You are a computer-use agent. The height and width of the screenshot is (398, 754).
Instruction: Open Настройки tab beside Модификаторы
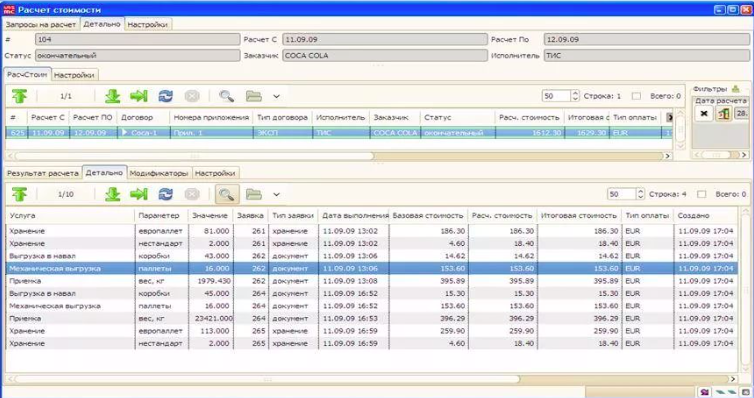[215, 173]
